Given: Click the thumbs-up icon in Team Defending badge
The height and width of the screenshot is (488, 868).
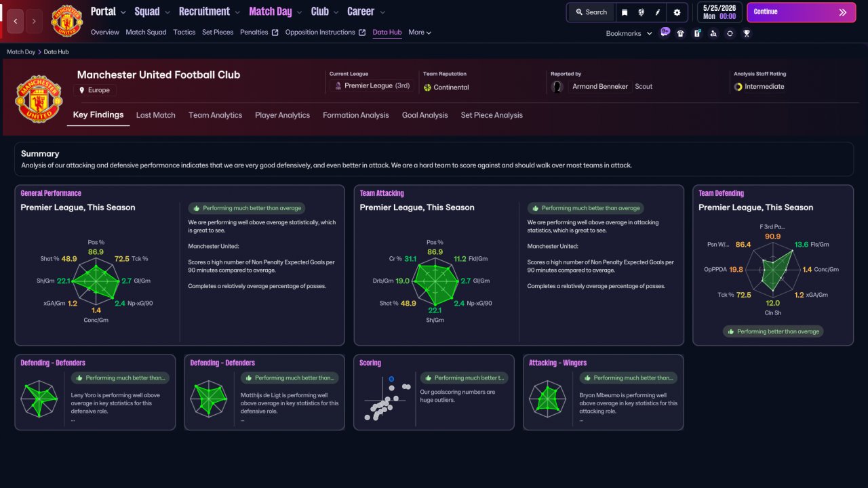Looking at the screenshot, I should (730, 331).
